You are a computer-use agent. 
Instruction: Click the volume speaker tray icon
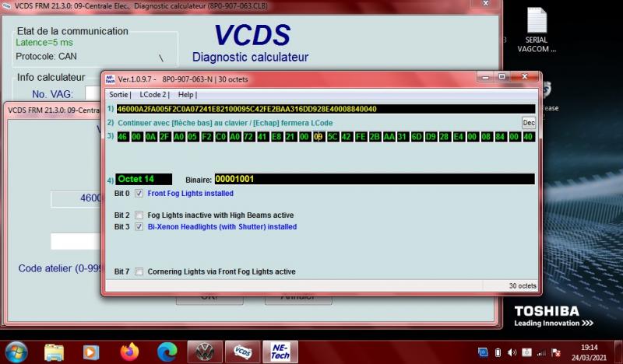(512, 352)
